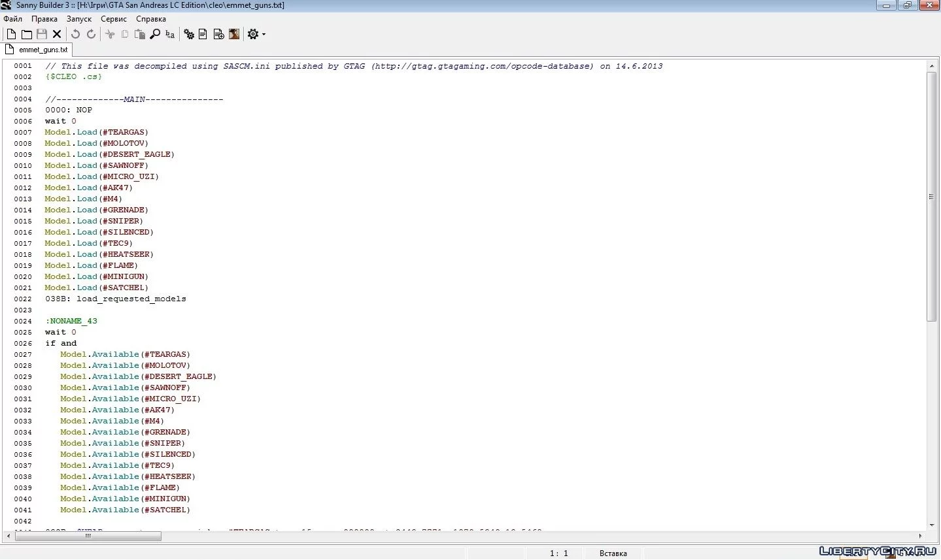Image resolution: width=941 pixels, height=560 pixels.
Task: Launch GTA San Andreas with the game icon
Action: coord(234,34)
